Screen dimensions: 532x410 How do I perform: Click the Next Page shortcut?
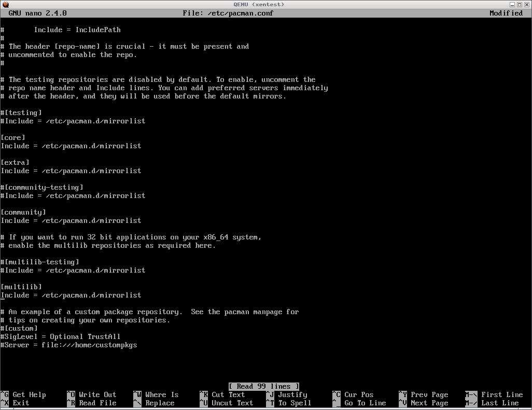coord(429,403)
